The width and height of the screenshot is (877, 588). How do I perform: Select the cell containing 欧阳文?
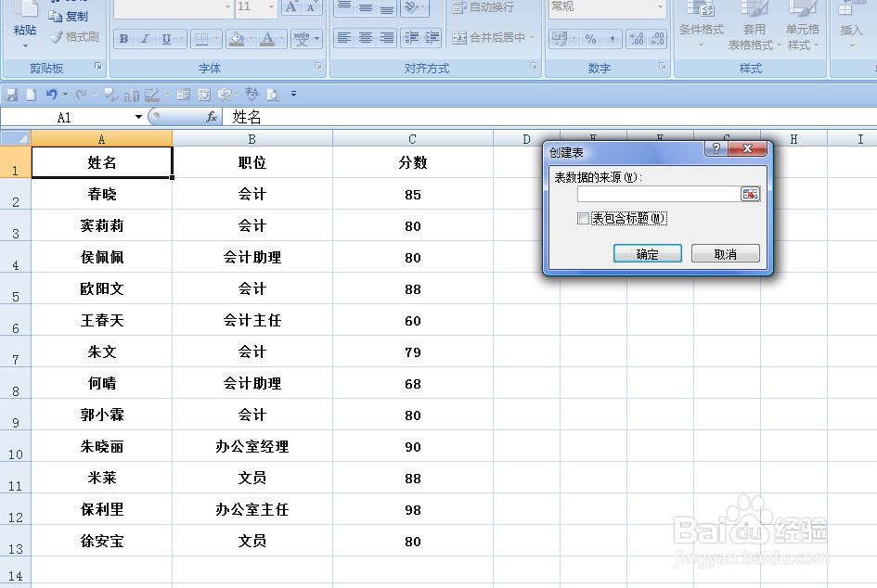[102, 289]
